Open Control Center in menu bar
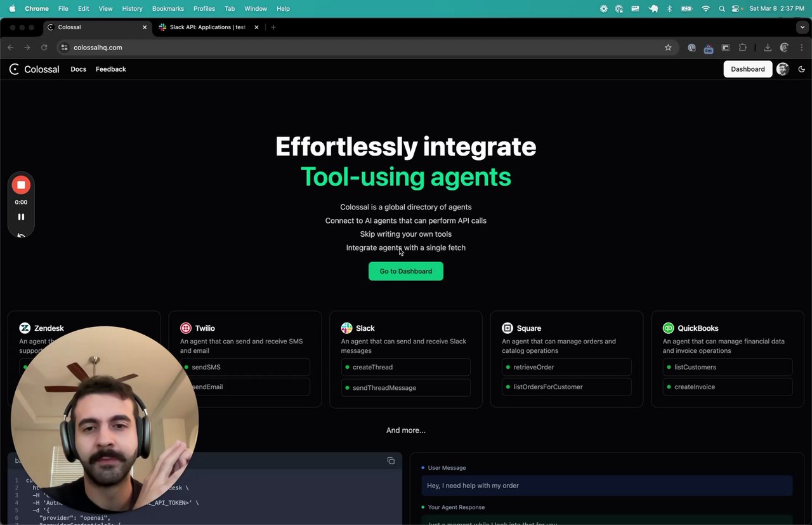 tap(737, 9)
